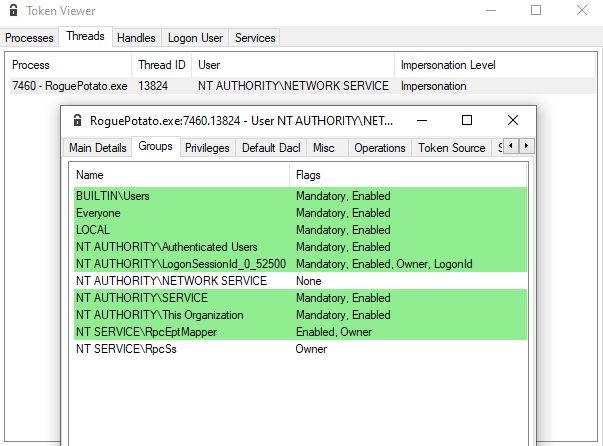Image resolution: width=603 pixels, height=446 pixels.
Task: Switch to the Processes tab
Action: pos(29,37)
